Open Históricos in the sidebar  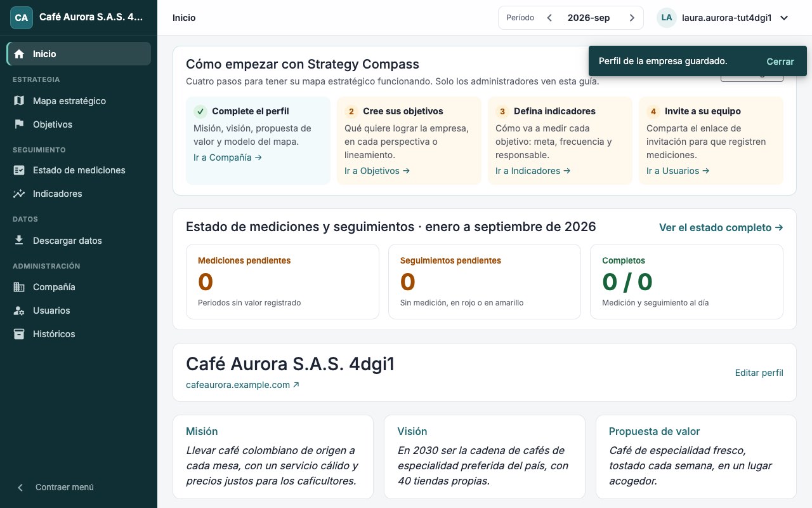tap(79, 334)
